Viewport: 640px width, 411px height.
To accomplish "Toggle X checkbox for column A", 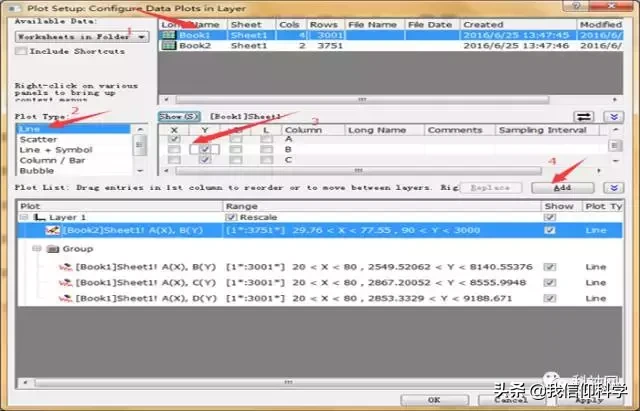I will (174, 139).
